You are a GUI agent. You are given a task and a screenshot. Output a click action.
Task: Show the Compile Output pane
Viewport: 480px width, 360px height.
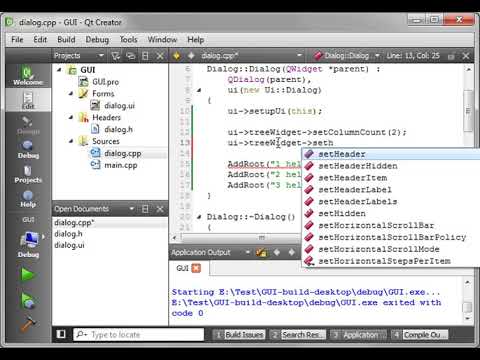click(419, 334)
